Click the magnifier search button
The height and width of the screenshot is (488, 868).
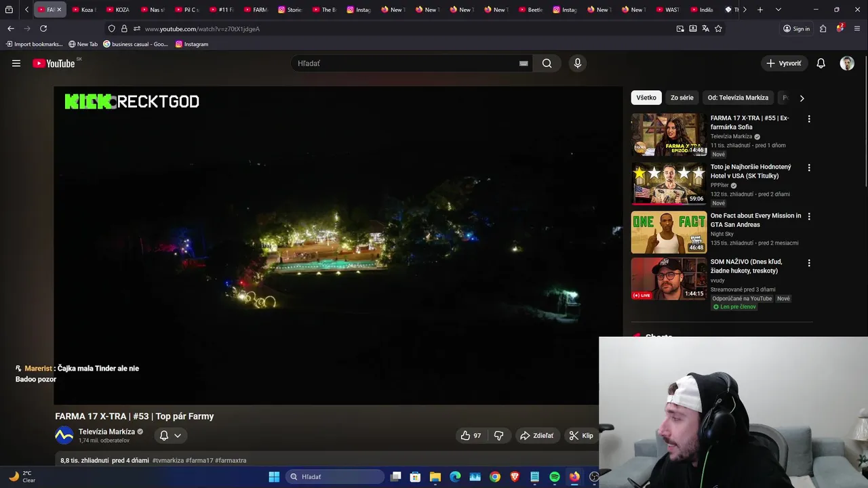coord(547,63)
